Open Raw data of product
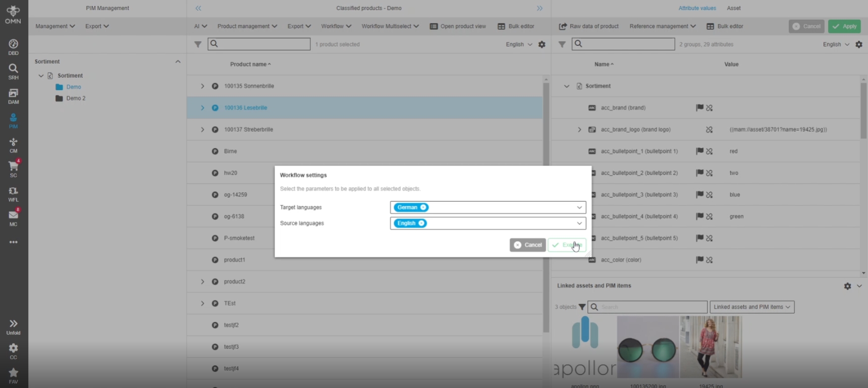This screenshot has height=388, width=868. (588, 26)
